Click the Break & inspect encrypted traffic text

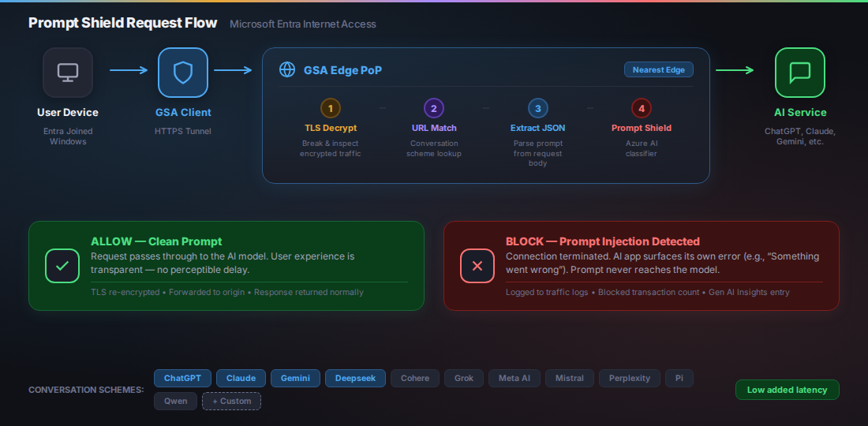331,148
